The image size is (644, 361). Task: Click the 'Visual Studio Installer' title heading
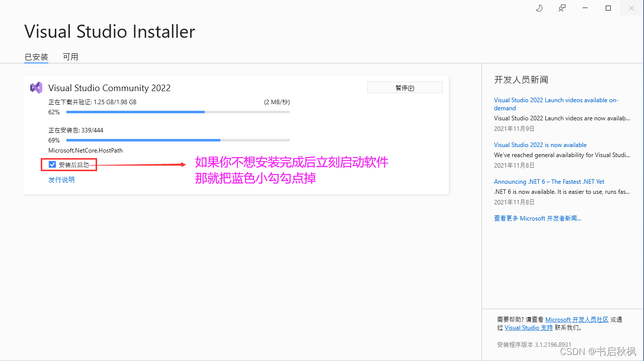pos(110,32)
